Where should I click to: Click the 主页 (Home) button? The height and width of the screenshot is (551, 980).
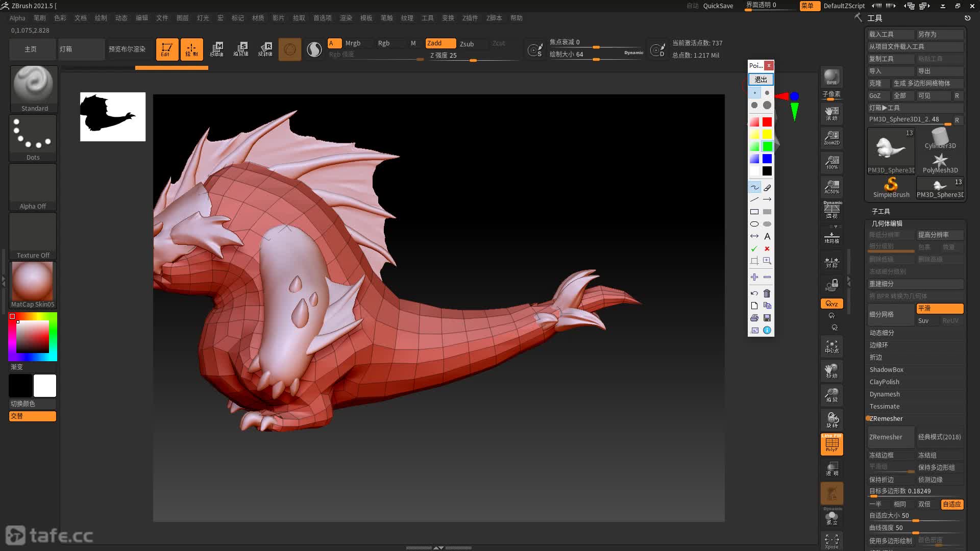(31, 49)
